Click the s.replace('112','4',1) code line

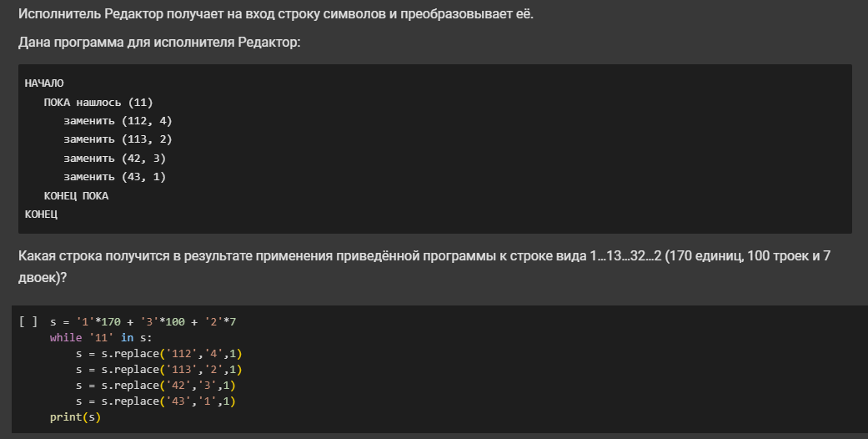tap(159, 354)
